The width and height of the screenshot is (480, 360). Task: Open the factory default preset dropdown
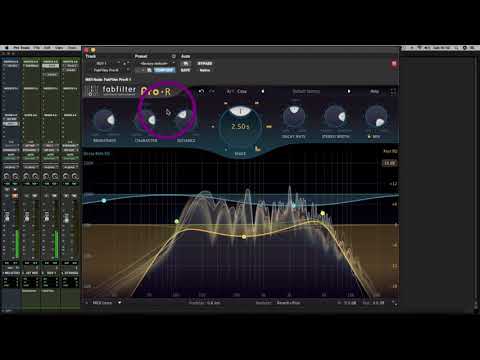pyautogui.click(x=157, y=63)
